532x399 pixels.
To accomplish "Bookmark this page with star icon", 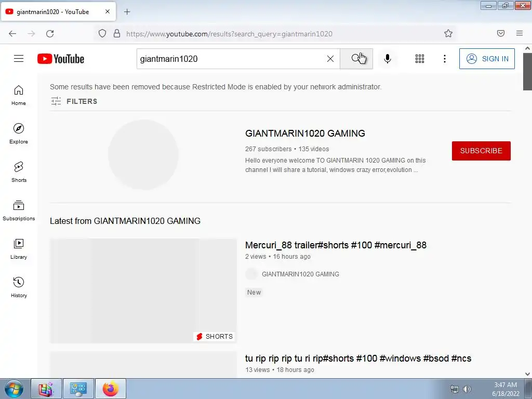I will tap(448, 33).
